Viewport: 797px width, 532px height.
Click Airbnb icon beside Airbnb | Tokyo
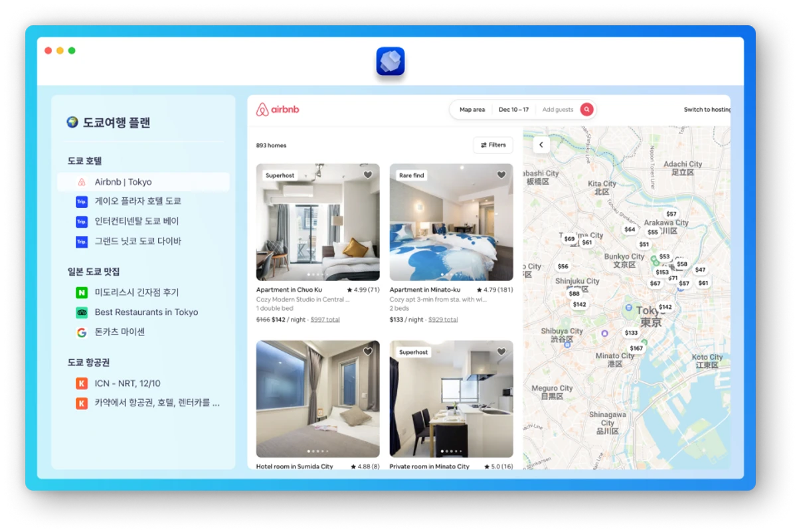[x=82, y=182]
